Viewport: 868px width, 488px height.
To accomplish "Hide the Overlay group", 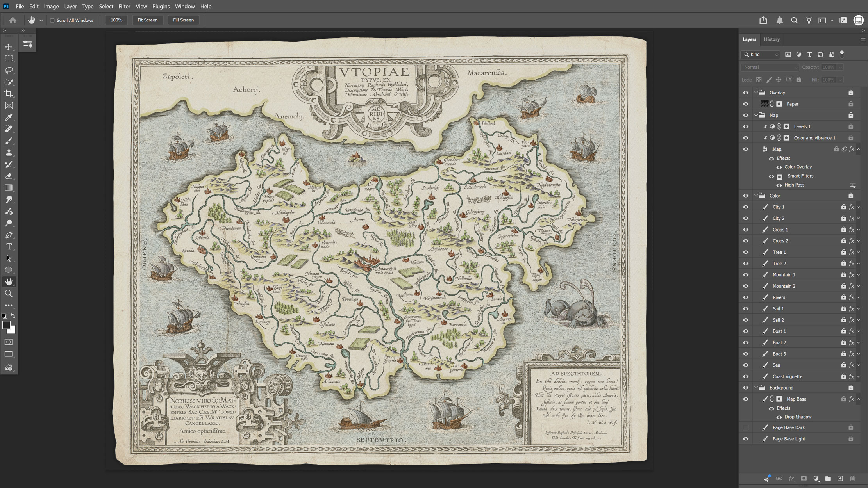I will (x=745, y=93).
